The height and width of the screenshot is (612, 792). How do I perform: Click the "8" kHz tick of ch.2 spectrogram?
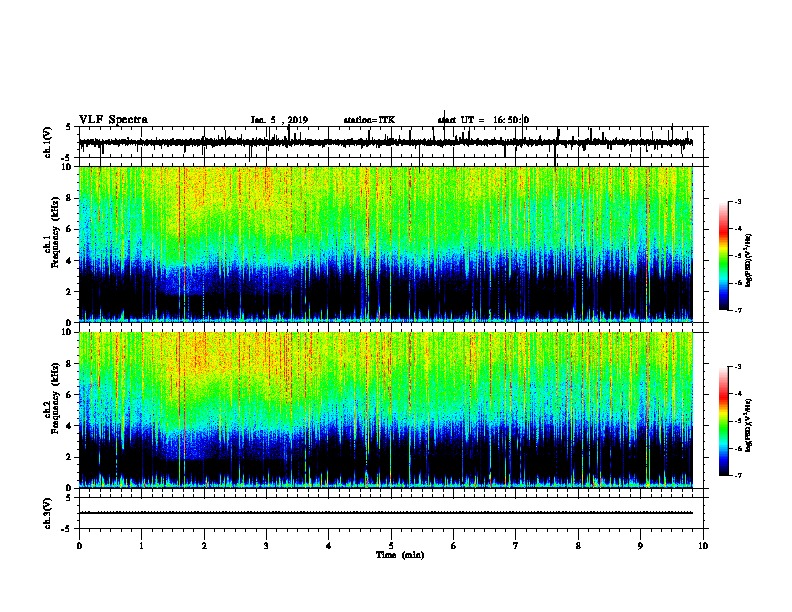[70, 364]
